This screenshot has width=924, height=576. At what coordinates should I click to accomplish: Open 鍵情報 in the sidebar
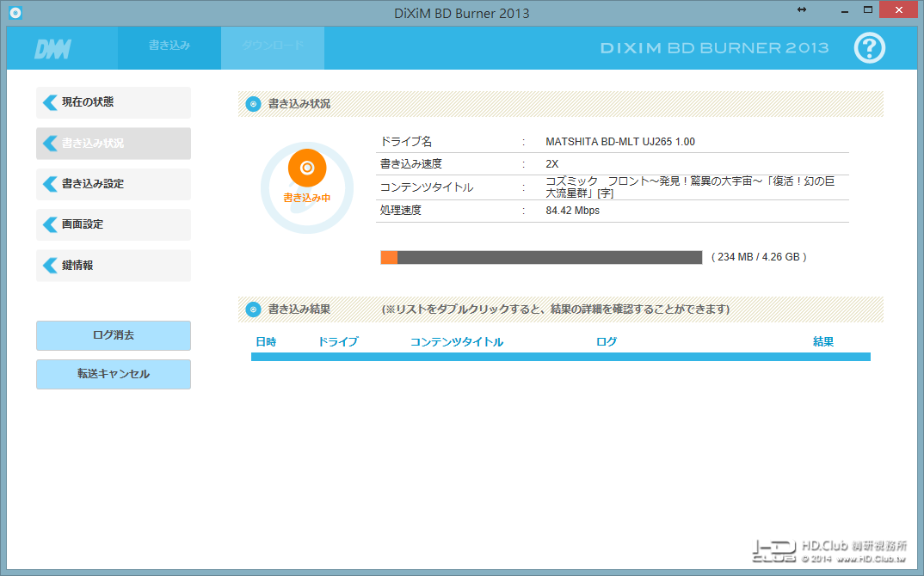coord(114,265)
